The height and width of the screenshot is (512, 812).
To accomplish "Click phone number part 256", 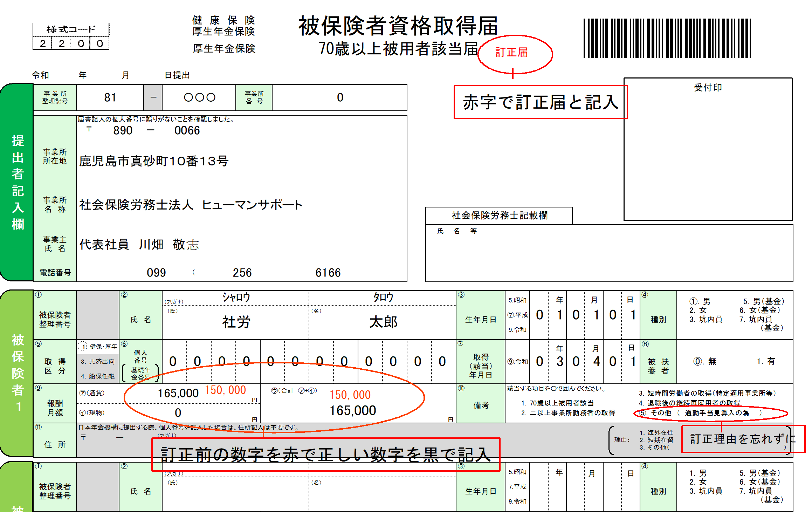I will 242,273.
